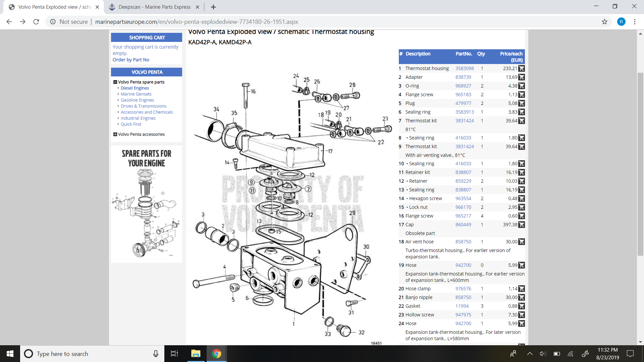
Task: Add Sealing ring 3583913 to cart
Action: click(522, 112)
